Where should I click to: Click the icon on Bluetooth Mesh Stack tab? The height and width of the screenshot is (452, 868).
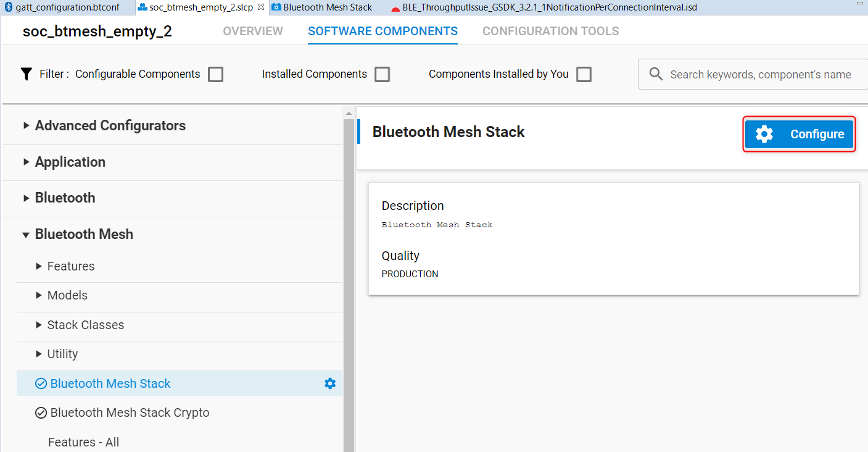pyautogui.click(x=276, y=7)
